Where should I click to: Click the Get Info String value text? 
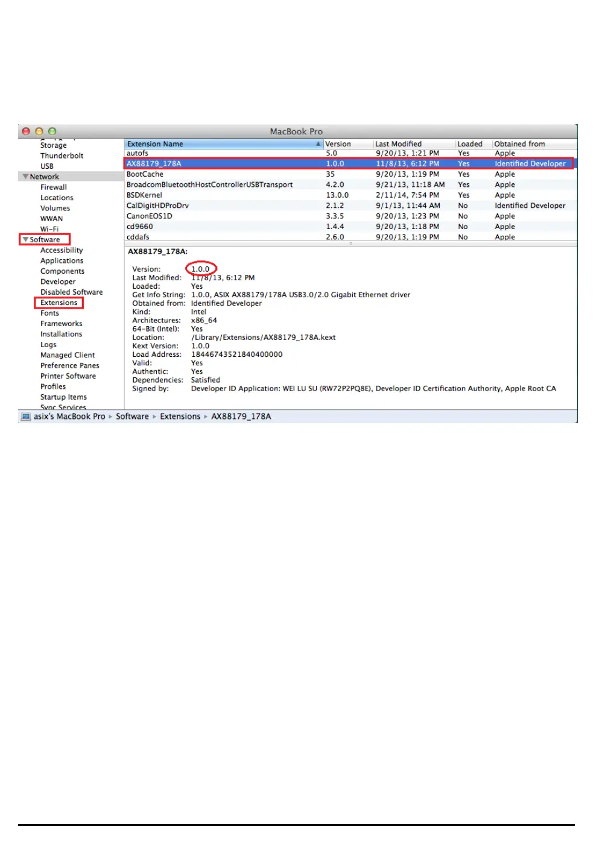[300, 295]
